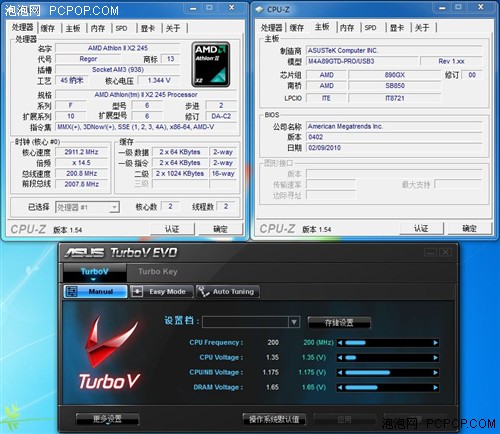
Task: Click the AMD Athlon II processor logo
Action: [211, 64]
